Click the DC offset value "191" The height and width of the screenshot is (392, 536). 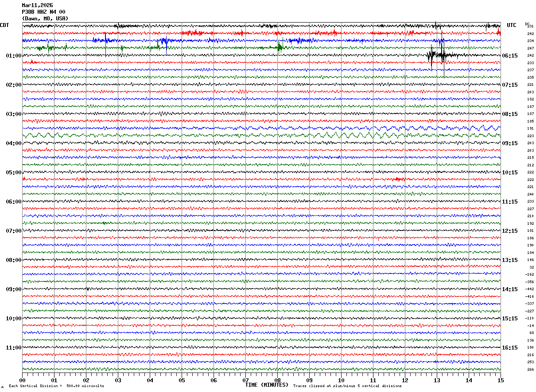(x=531, y=129)
